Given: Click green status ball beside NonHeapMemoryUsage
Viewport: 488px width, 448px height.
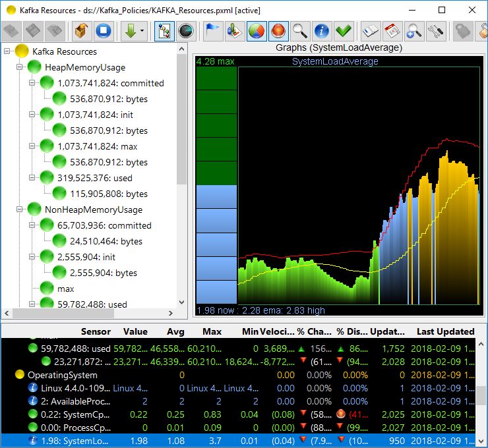Looking at the screenshot, I should tap(34, 210).
